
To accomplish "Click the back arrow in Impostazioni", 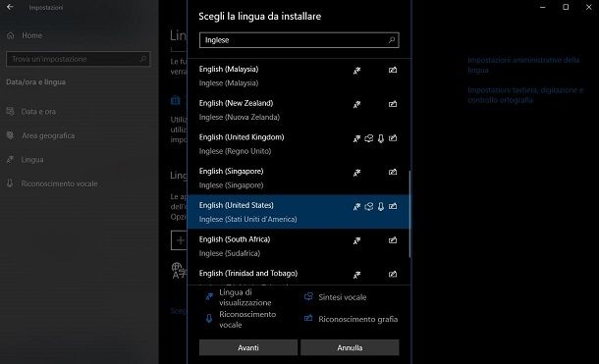I will click(10, 7).
